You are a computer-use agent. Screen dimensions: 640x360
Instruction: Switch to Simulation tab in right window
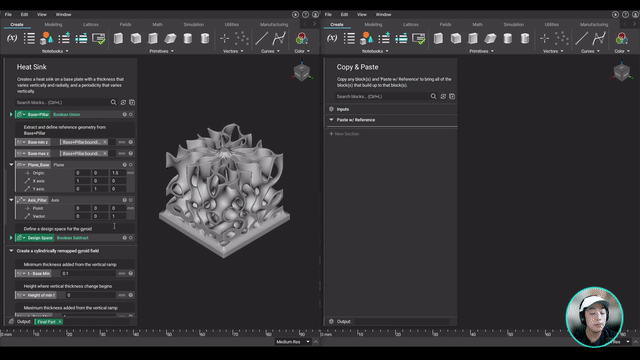click(x=513, y=24)
